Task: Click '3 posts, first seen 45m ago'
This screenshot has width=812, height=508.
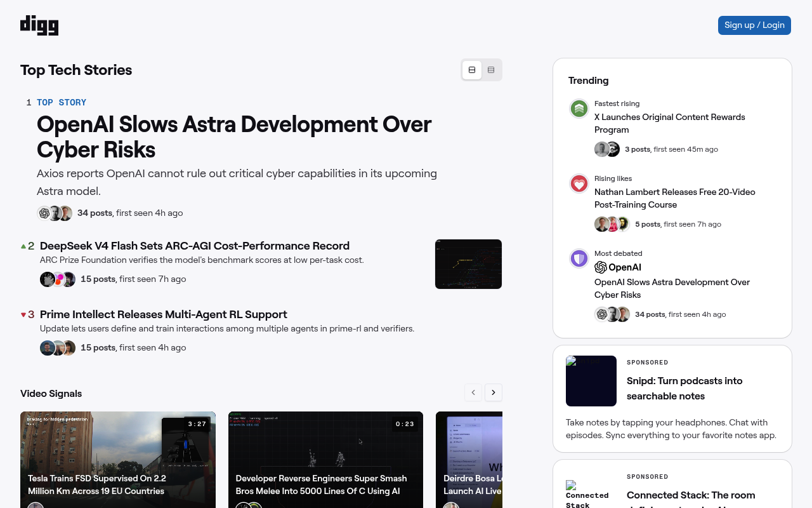Action: pos(671,149)
